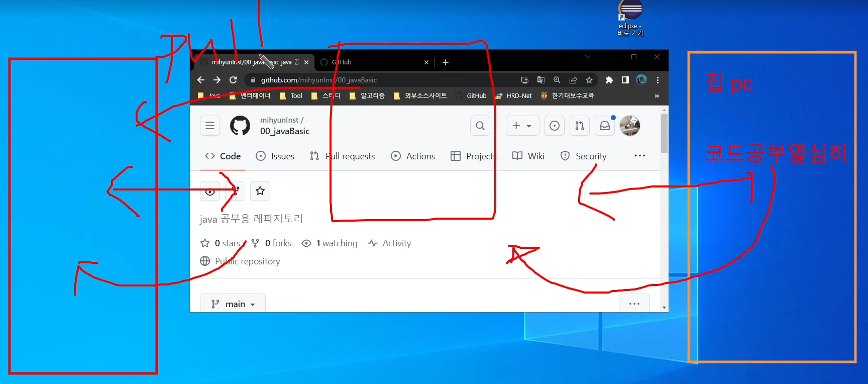Switch to the Issues tab

pos(275,156)
